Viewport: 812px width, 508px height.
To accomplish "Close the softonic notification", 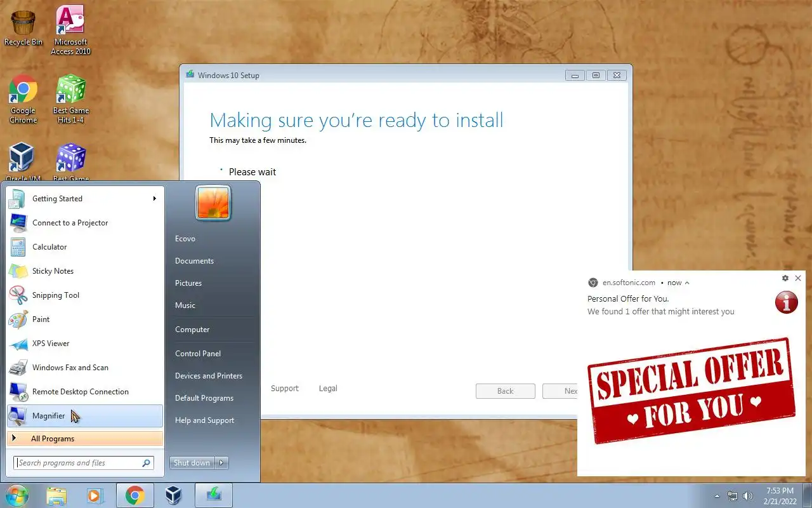I will pyautogui.click(x=798, y=278).
